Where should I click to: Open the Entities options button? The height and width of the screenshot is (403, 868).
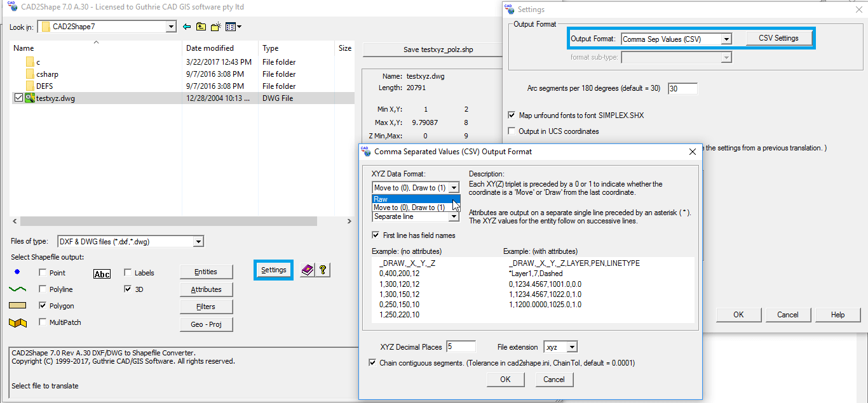(x=206, y=272)
